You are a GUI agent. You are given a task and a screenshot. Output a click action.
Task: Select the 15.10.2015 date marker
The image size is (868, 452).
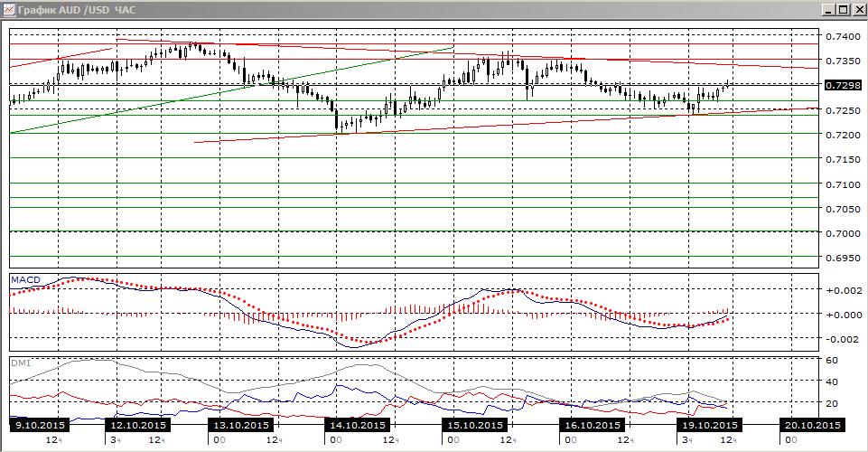click(x=475, y=425)
